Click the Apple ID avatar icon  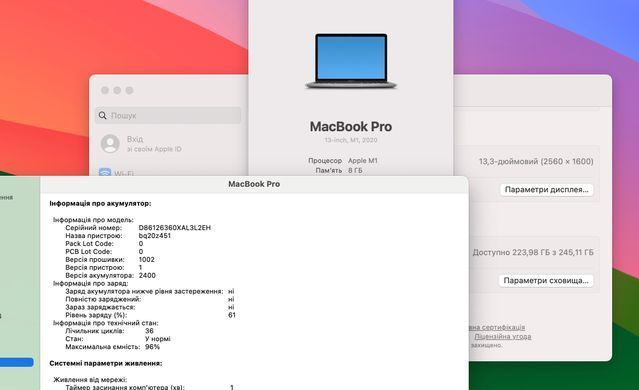110,144
